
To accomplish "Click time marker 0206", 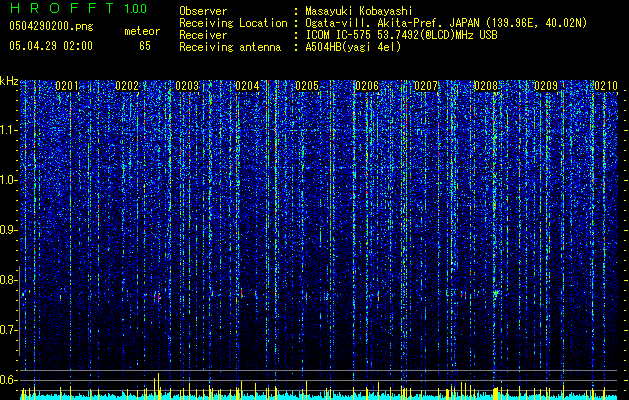I will [367, 86].
